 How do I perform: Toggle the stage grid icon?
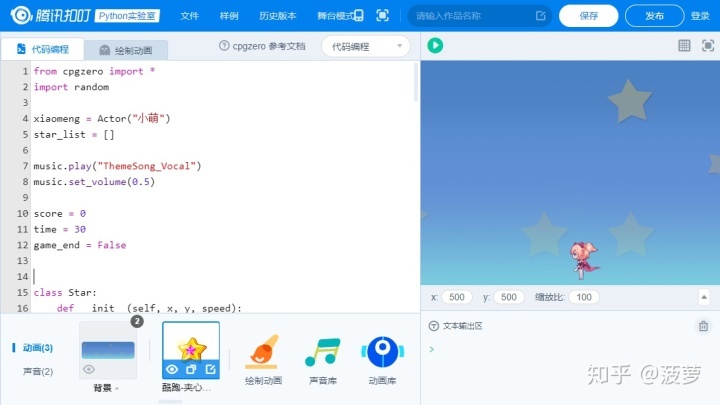pos(684,45)
